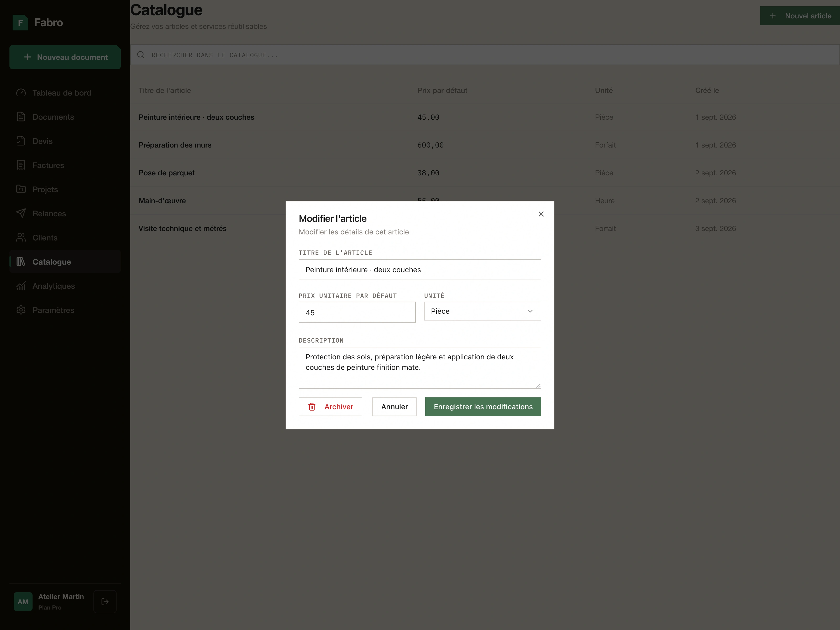Open the Tableau de bord page
This screenshot has height=630, width=840.
pos(65,93)
